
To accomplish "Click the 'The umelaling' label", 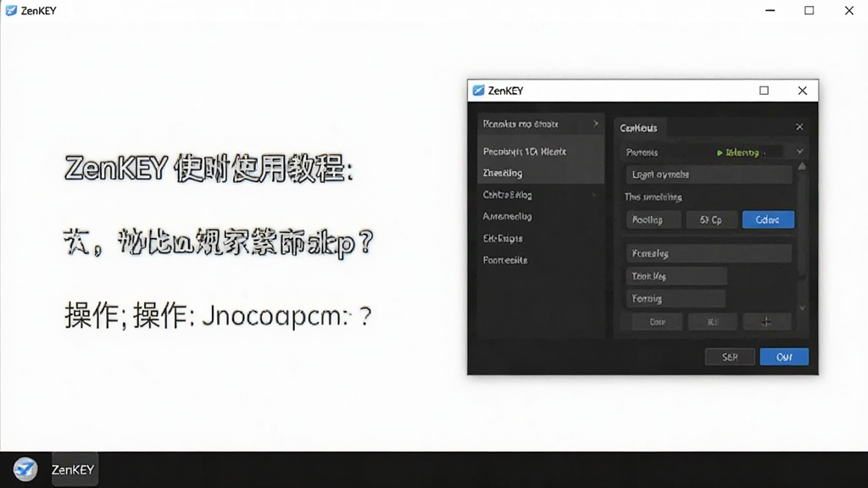I will (654, 197).
